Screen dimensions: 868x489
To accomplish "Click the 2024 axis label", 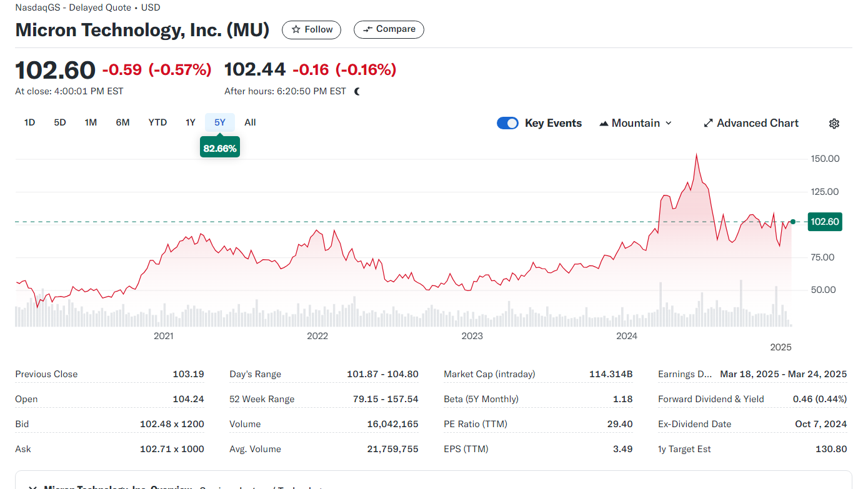I will tap(627, 336).
